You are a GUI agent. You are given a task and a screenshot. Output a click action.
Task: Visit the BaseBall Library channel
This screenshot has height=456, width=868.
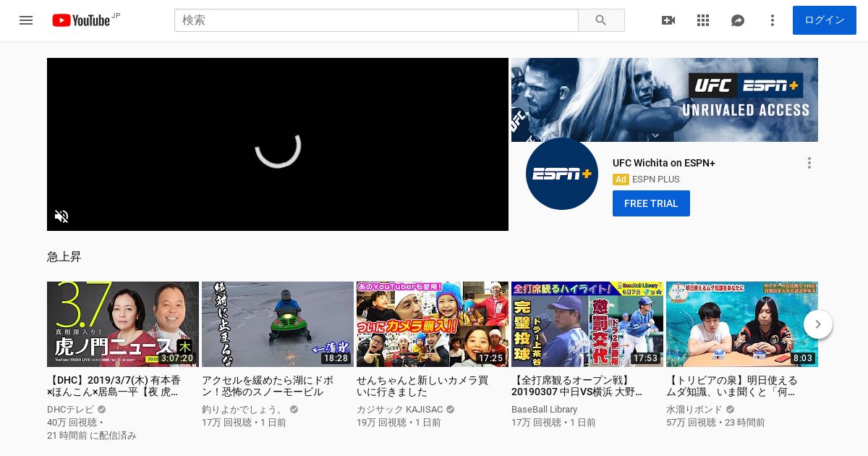click(545, 410)
